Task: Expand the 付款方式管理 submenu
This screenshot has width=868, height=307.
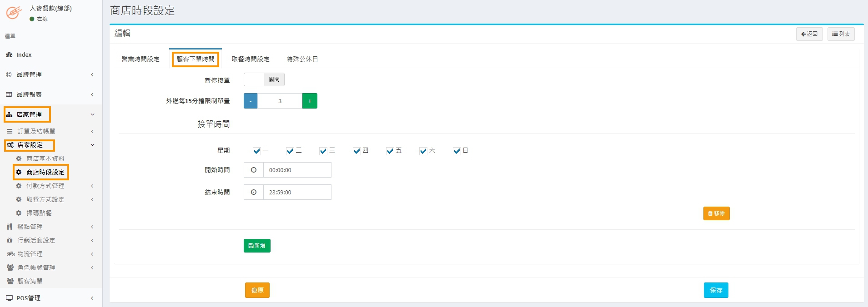Action: point(92,186)
